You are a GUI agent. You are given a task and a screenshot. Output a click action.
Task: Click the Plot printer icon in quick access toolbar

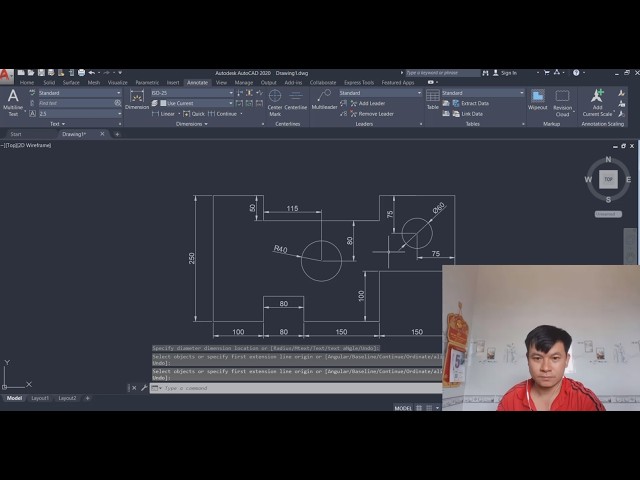[81, 73]
